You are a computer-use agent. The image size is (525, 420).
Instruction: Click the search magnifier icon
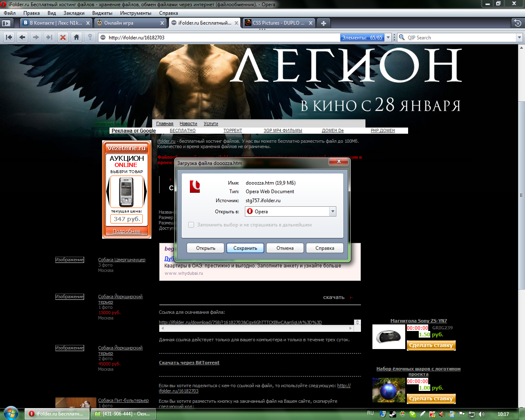pos(402,37)
